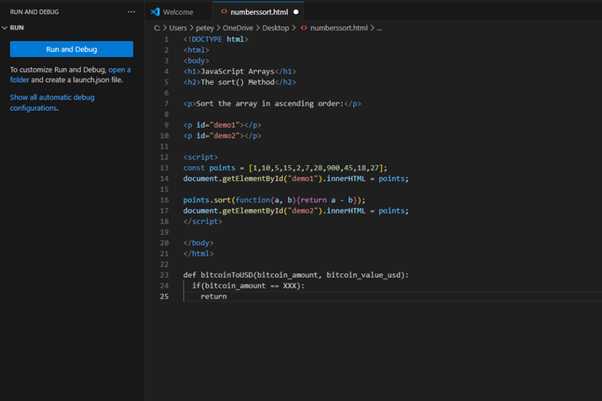Open 'numberssort.html' breadcrumb segment
The image size is (602, 401).
[339, 28]
